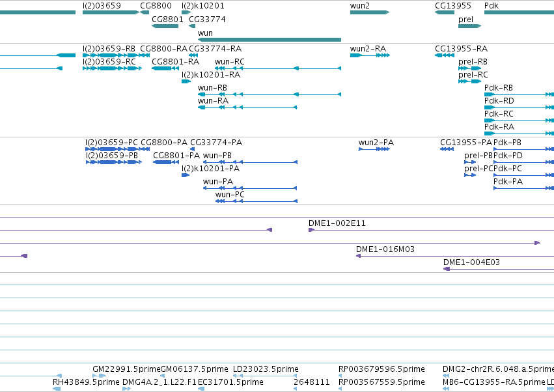
Task: Open BAC clone DME1-016M03 label
Action: (x=385, y=249)
